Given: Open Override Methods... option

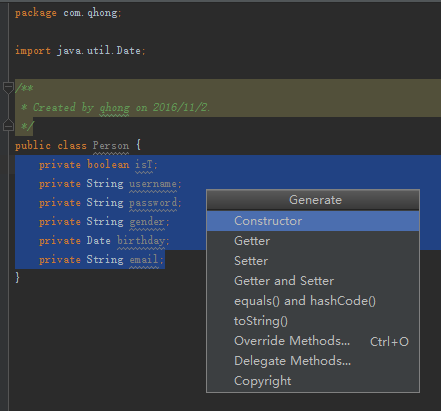Looking at the screenshot, I should (x=313, y=341).
